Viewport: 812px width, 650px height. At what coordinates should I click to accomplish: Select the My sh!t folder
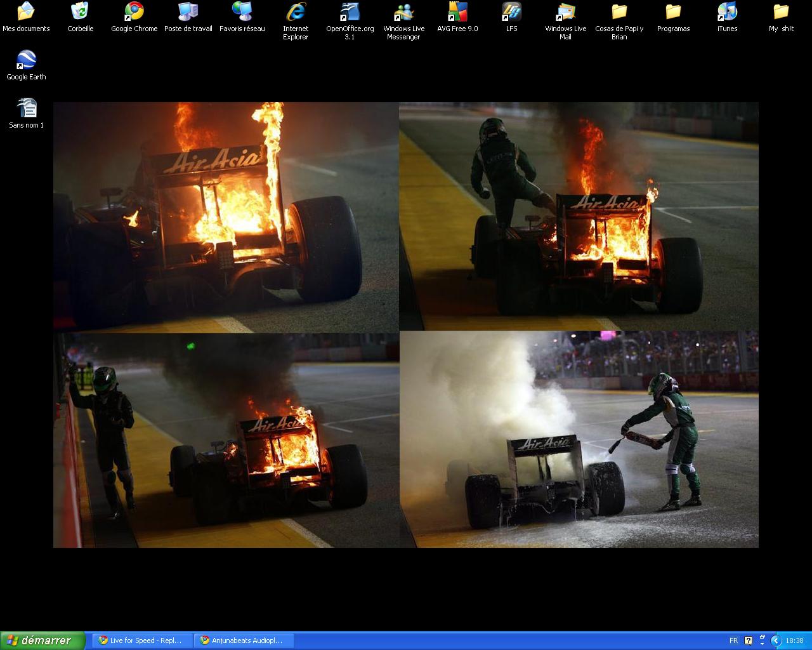(x=781, y=17)
